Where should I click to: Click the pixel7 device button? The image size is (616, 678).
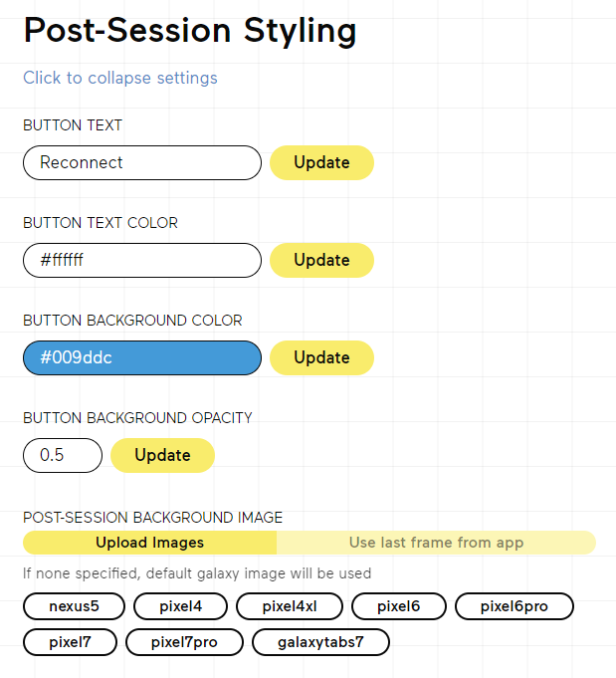coord(70,643)
